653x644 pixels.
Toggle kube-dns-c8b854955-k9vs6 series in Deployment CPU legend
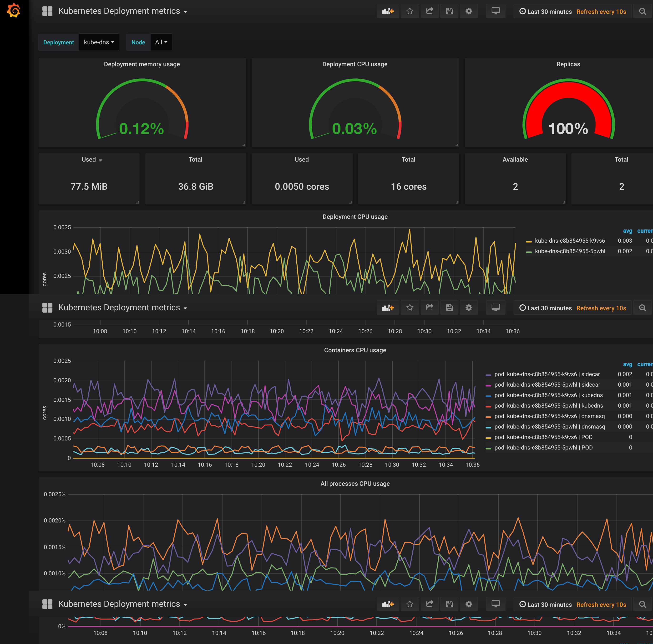tap(570, 241)
